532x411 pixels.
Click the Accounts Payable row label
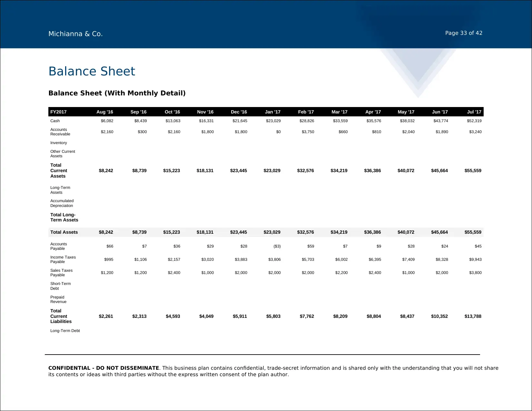pyautogui.click(x=59, y=246)
